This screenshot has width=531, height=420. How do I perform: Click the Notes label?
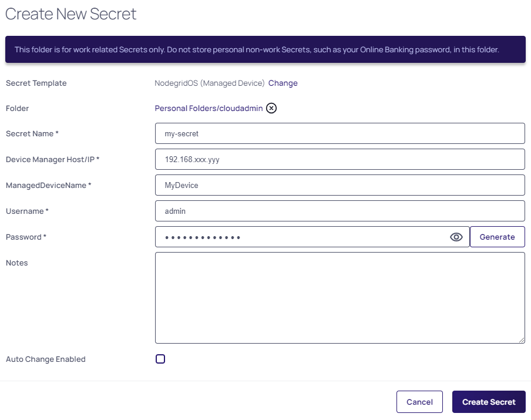point(17,263)
